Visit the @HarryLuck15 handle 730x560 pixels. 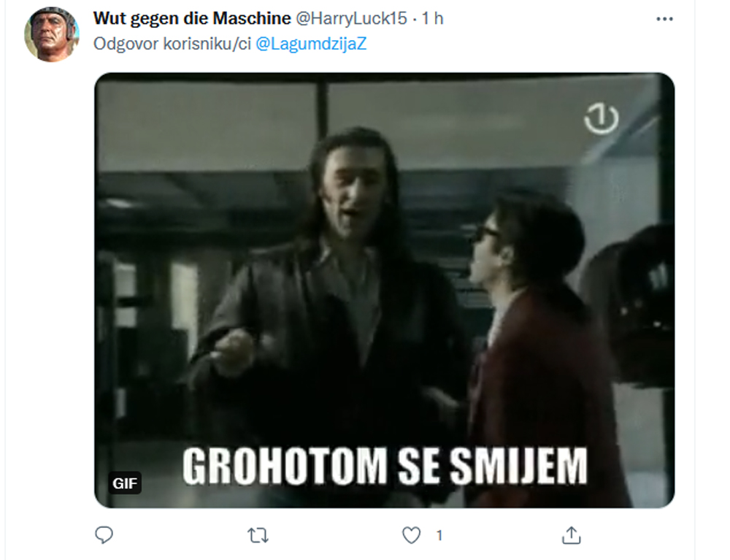(352, 18)
